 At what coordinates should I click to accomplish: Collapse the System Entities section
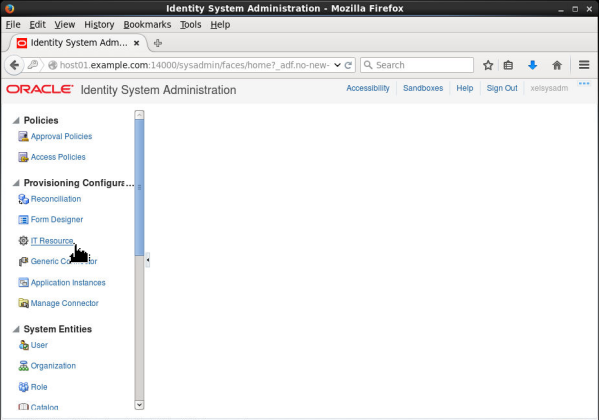pyautogui.click(x=16, y=329)
